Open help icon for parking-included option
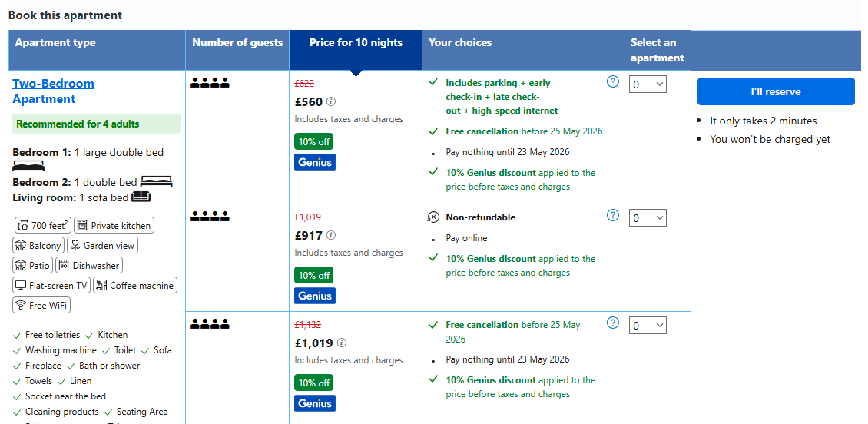The image size is (868, 424). (612, 81)
